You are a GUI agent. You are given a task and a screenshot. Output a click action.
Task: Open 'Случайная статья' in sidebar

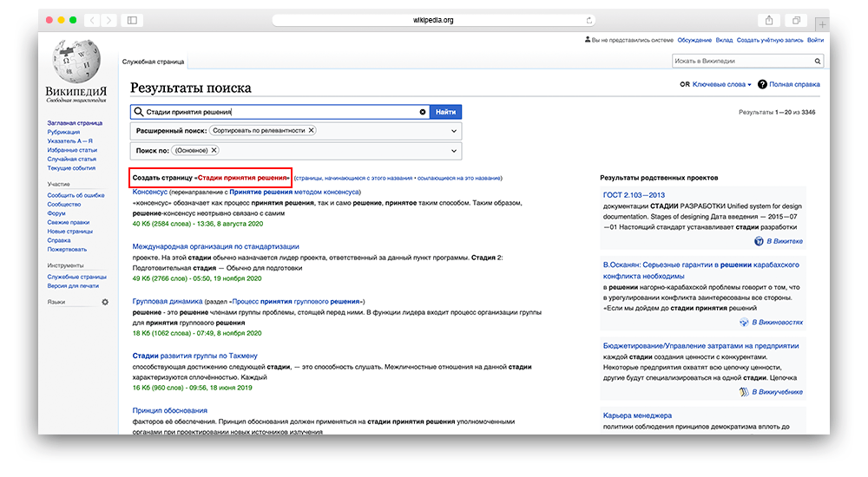coord(72,159)
